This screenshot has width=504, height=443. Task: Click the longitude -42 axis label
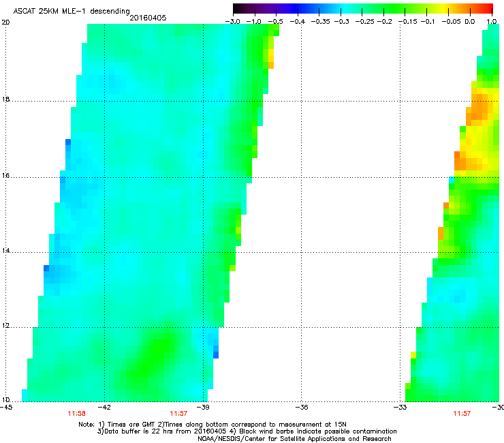[x=104, y=408]
